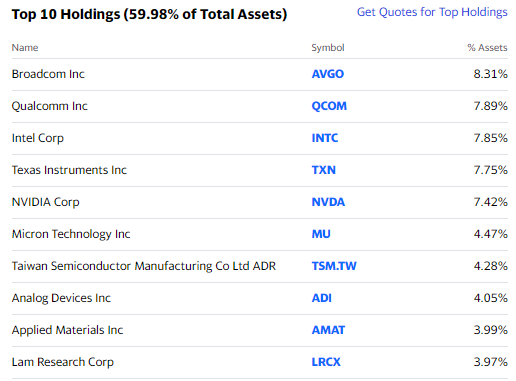Open the TXN ticker symbol link
Screen dimensions: 516x381
point(324,170)
